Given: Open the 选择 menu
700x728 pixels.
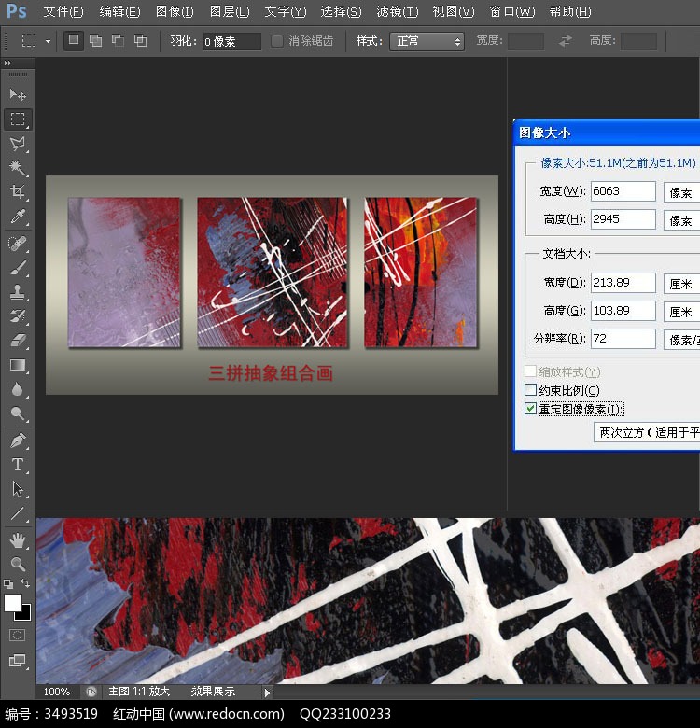Looking at the screenshot, I should point(341,11).
